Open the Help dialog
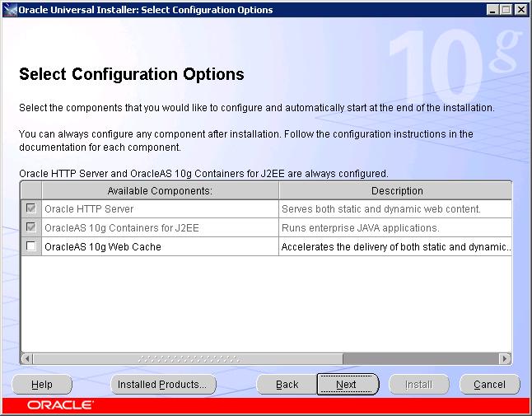Viewport: 532px width, 416px height. 42,385
